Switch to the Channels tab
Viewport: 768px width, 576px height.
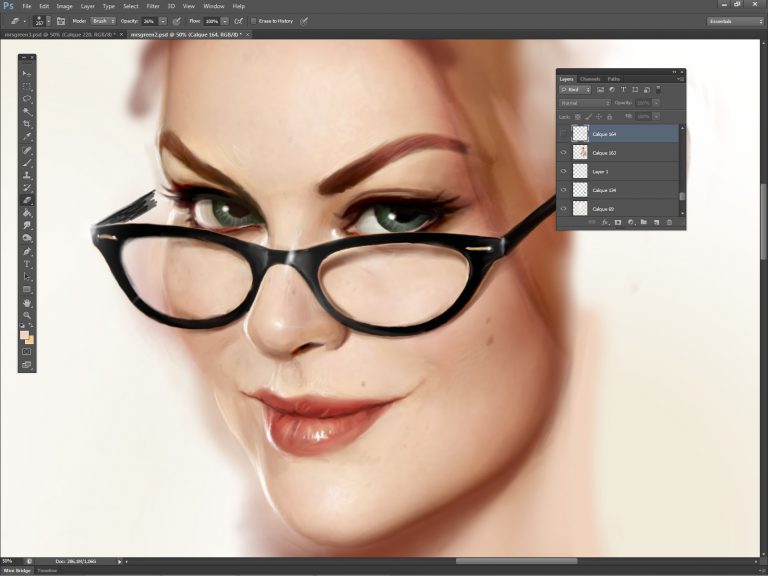pos(590,79)
